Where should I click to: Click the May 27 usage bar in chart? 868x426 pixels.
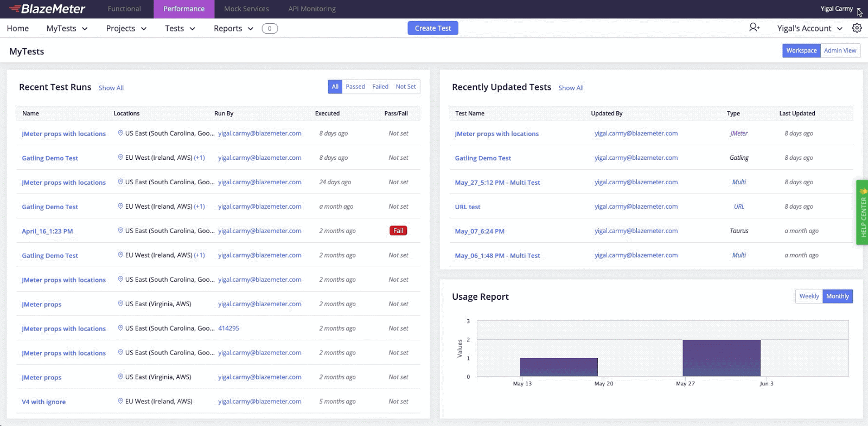(722, 358)
